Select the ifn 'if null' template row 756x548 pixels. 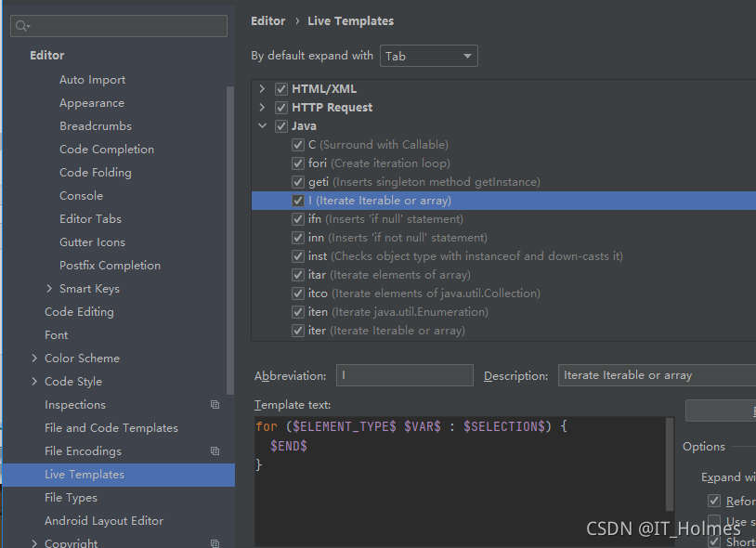tap(503, 219)
